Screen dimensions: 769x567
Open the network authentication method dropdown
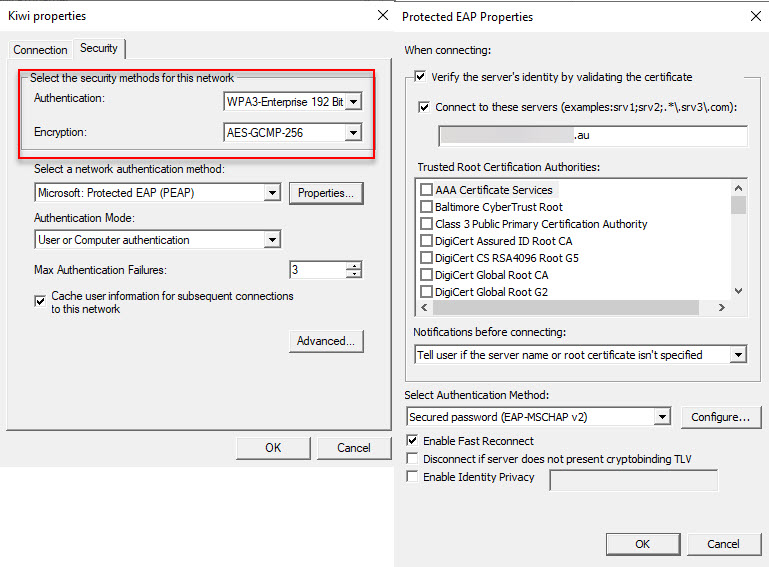(x=272, y=193)
